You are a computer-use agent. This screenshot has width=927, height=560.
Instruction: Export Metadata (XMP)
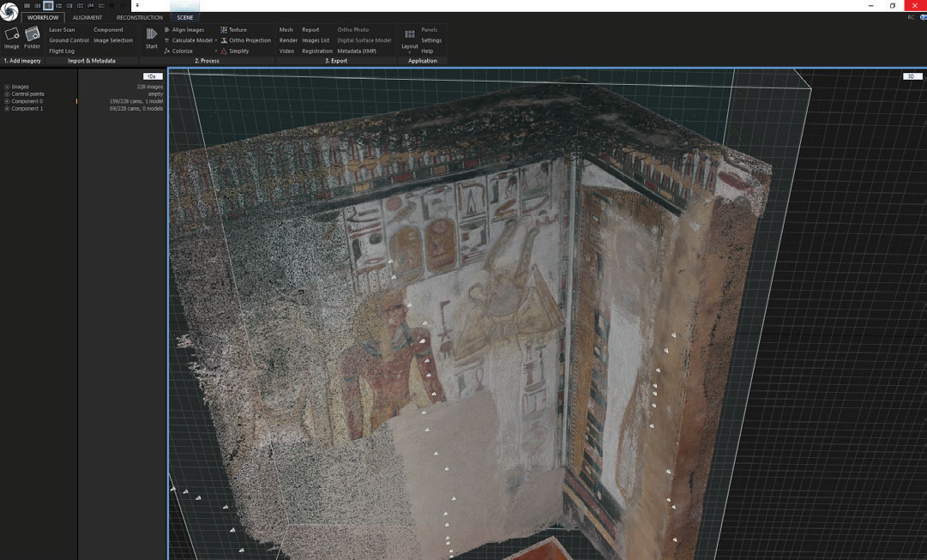point(357,51)
